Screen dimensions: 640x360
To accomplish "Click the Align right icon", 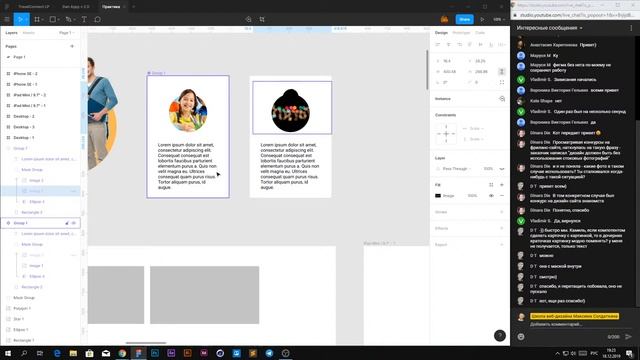I will click(x=459, y=44).
